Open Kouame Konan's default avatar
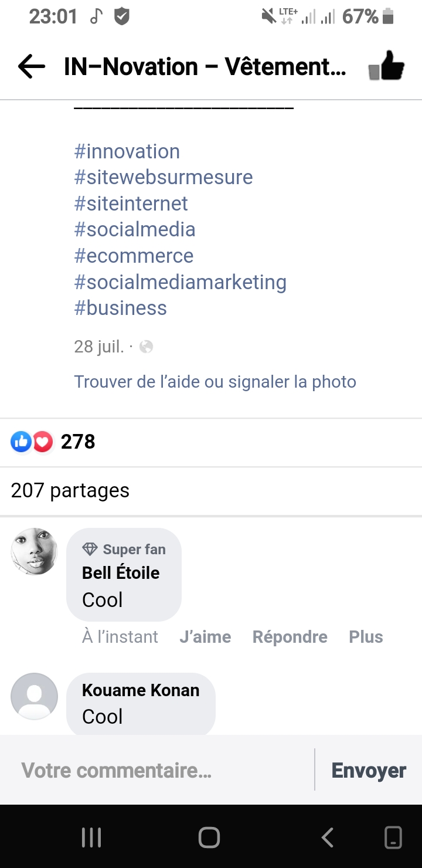Viewport: 422px width, 868px height. 35,696
